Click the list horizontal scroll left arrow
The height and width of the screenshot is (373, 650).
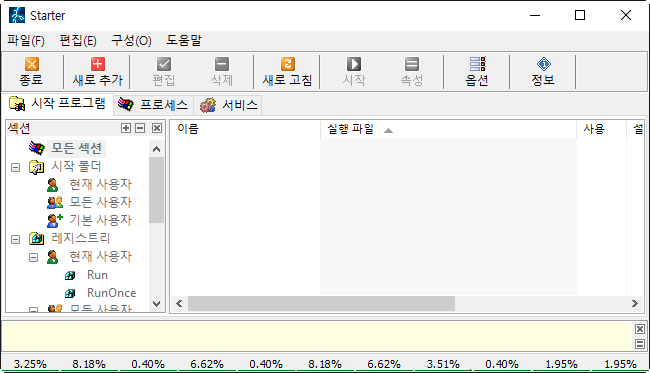click(x=179, y=304)
